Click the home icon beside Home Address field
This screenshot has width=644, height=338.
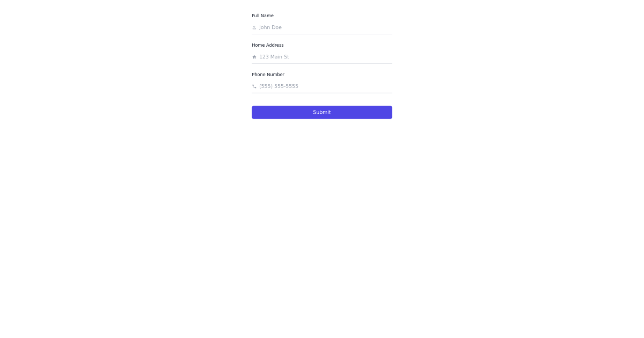pyautogui.click(x=254, y=57)
